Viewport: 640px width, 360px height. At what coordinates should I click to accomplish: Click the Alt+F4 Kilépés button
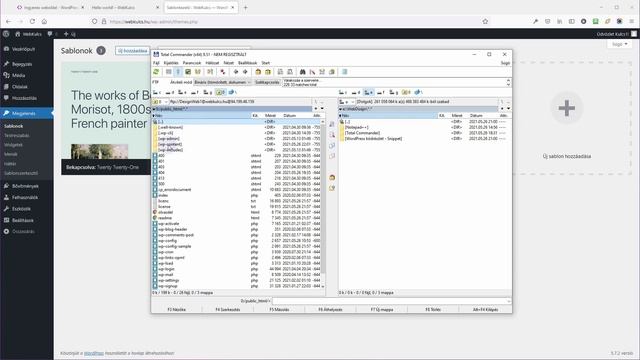(485, 310)
